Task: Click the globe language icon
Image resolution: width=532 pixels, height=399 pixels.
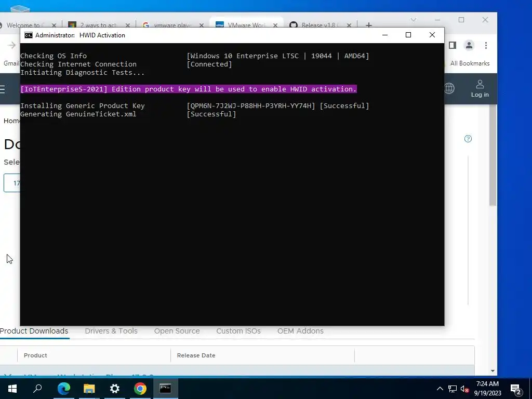Action: click(449, 88)
